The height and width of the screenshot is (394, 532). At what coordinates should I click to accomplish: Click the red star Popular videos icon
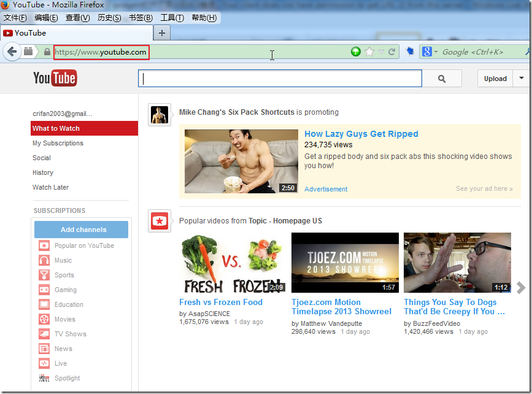pos(160,221)
